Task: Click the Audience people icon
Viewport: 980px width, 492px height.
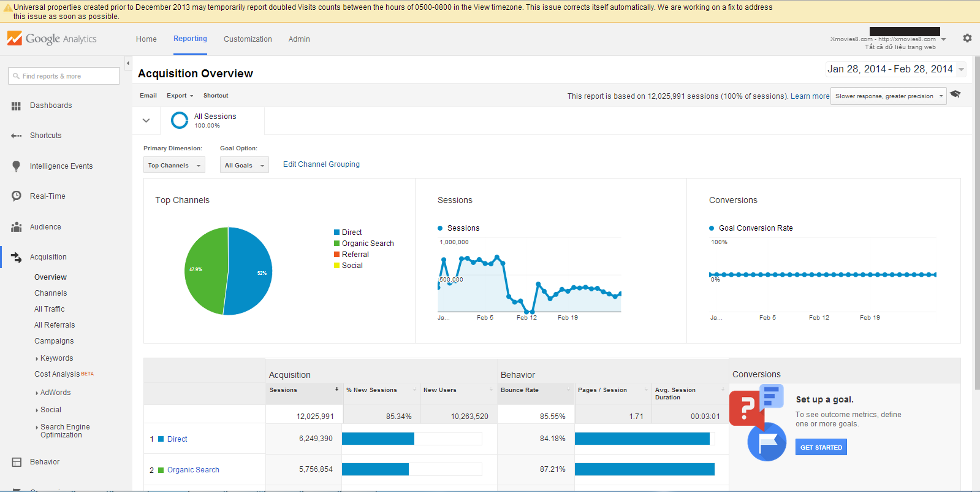Action: pyautogui.click(x=16, y=227)
